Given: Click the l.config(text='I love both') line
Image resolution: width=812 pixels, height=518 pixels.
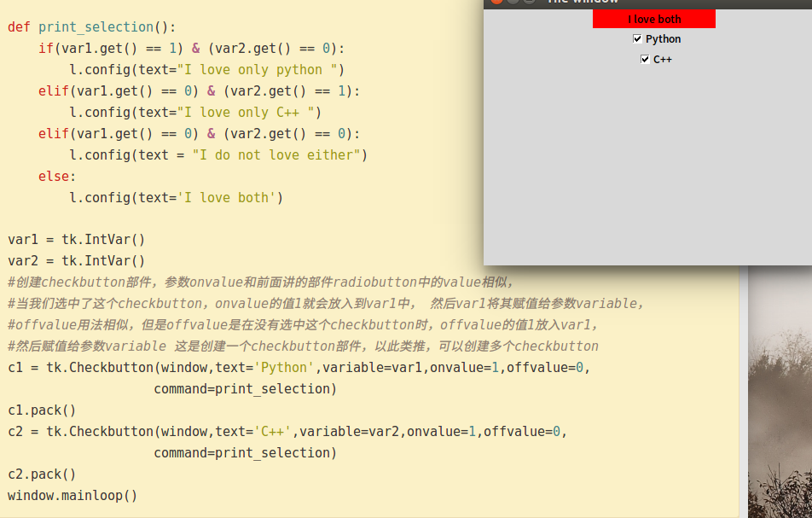Looking at the screenshot, I should [176, 198].
